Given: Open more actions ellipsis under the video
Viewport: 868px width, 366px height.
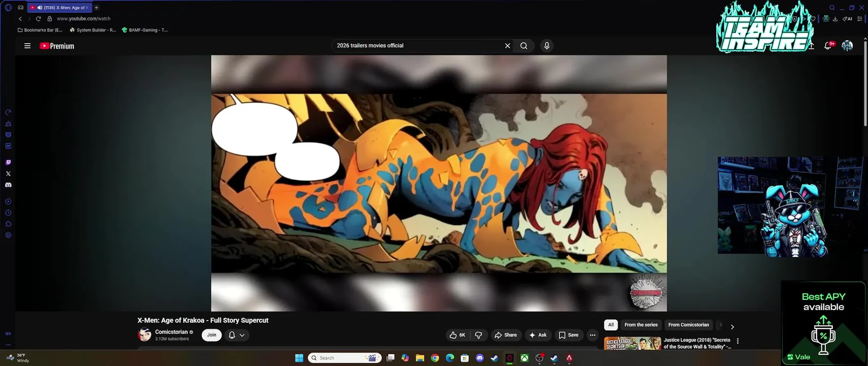Looking at the screenshot, I should (x=592, y=335).
